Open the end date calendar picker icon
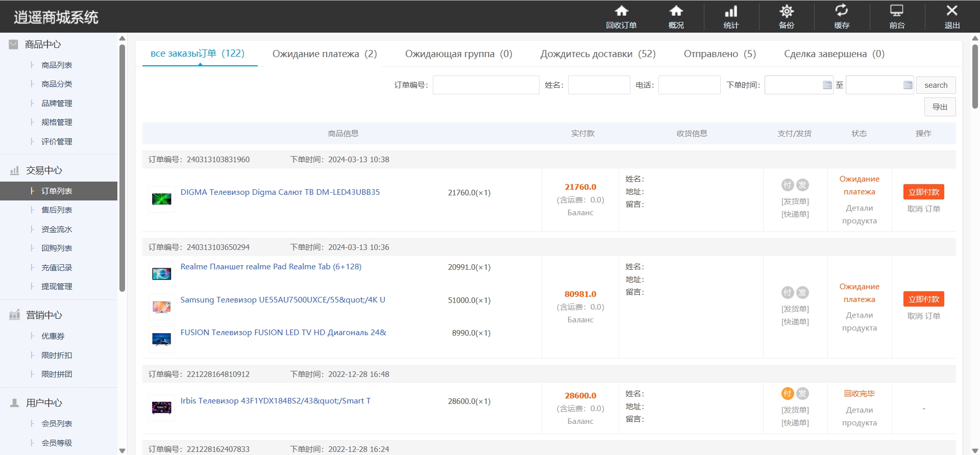Viewport: 980px width, 455px height. (x=908, y=85)
